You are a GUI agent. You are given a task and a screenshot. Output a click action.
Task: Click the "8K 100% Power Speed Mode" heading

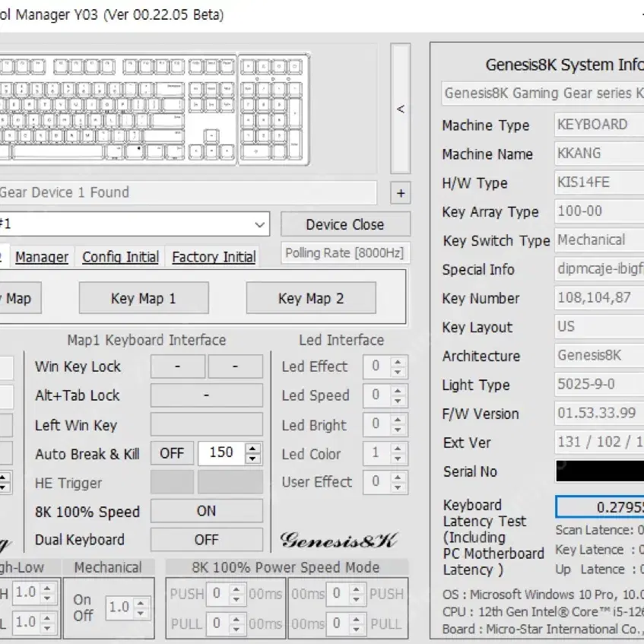pyautogui.click(x=286, y=567)
